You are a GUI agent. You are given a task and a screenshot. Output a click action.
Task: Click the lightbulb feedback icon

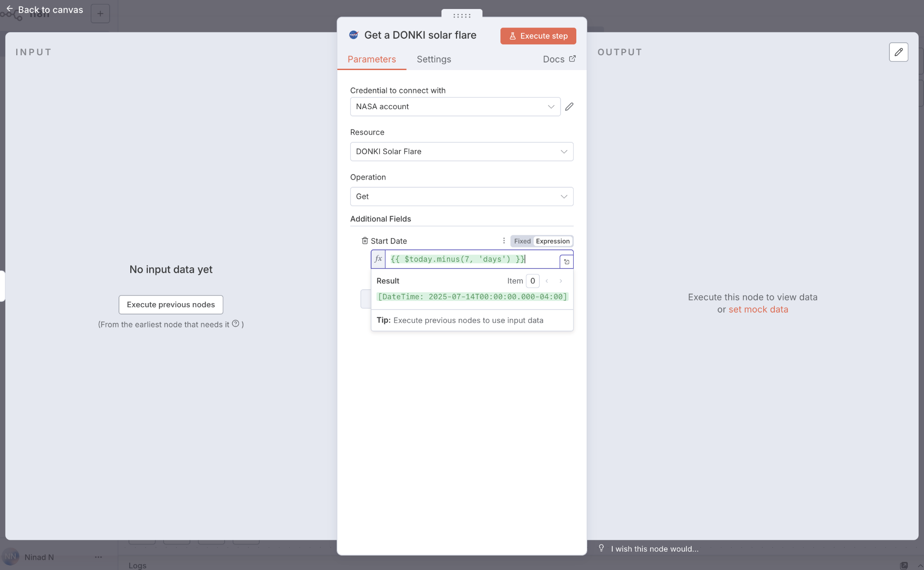pos(601,548)
